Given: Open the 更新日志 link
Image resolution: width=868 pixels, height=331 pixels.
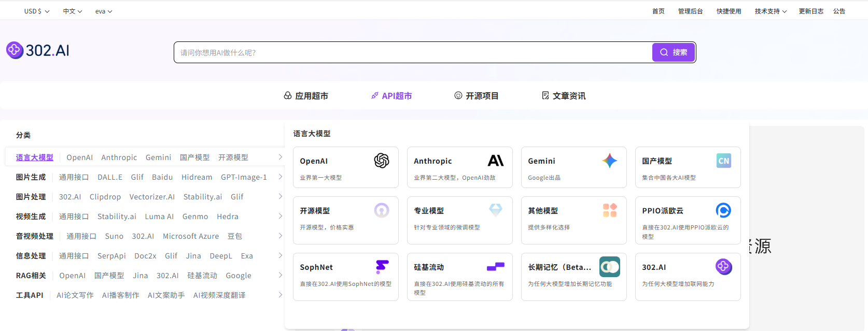Looking at the screenshot, I should tap(811, 11).
